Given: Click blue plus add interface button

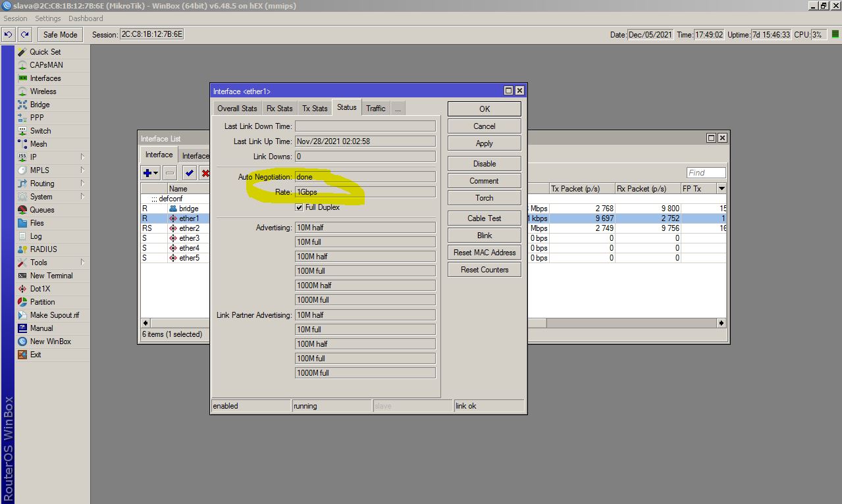Looking at the screenshot, I should (148, 173).
